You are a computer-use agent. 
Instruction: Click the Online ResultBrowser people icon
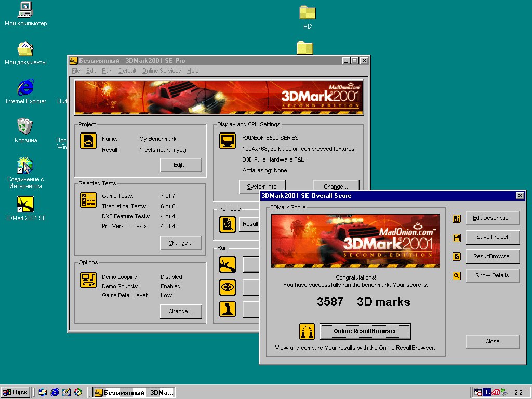click(307, 331)
